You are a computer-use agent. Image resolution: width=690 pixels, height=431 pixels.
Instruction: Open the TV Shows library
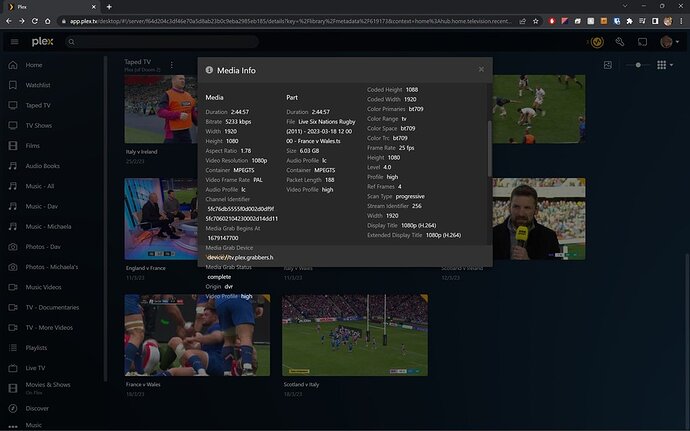pos(39,125)
